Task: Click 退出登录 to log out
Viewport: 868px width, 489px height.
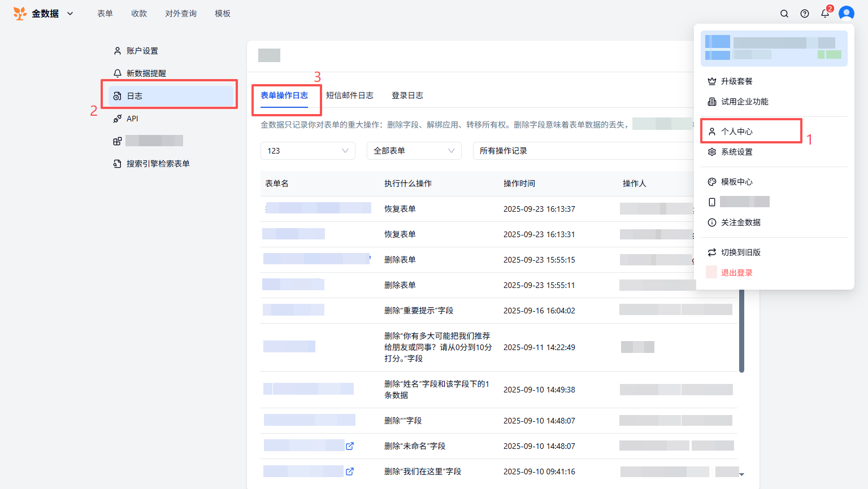Action: (736, 273)
